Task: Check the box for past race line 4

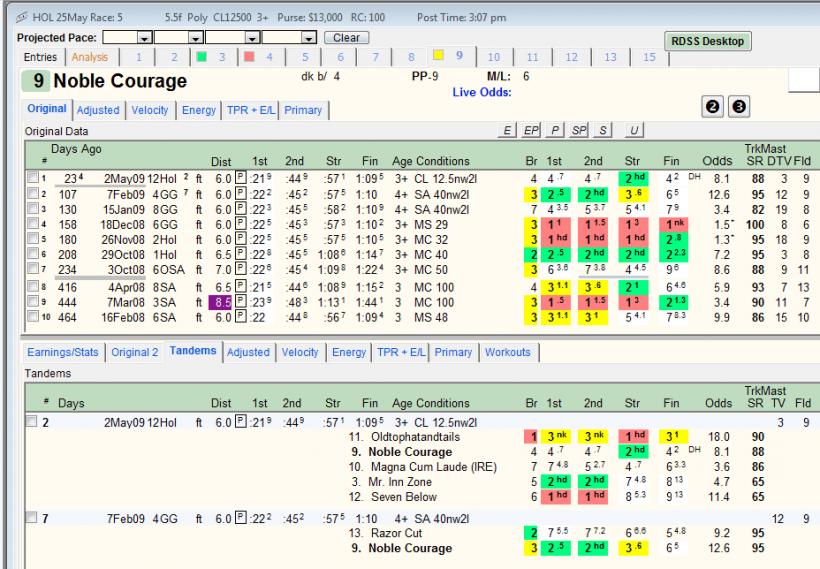Action: point(33,223)
